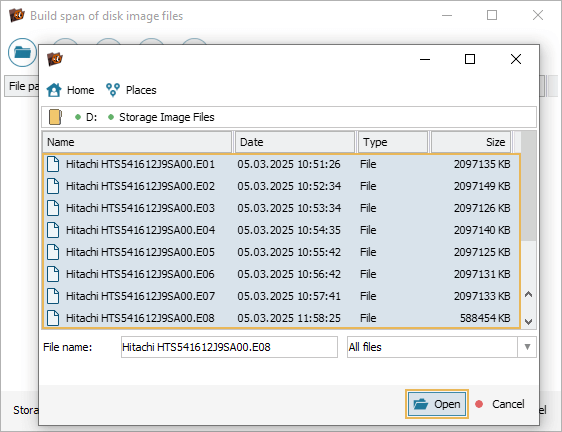Click file icon of Hitachi E01 image
This screenshot has height=432, width=562.
coord(53,164)
